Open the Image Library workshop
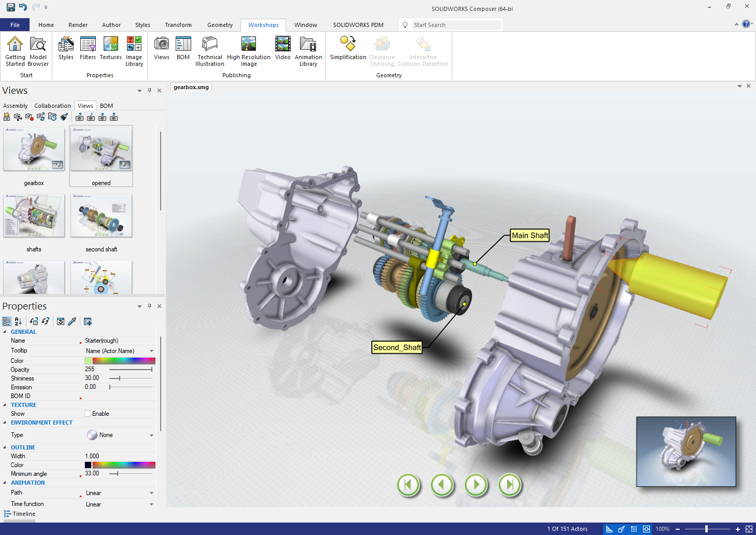The image size is (756, 535). (x=134, y=51)
